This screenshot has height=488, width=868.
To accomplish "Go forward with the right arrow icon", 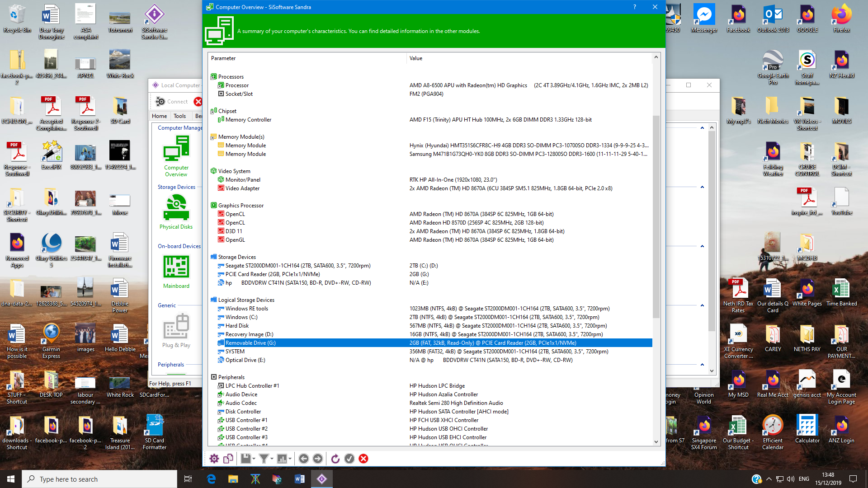I will pyautogui.click(x=318, y=459).
